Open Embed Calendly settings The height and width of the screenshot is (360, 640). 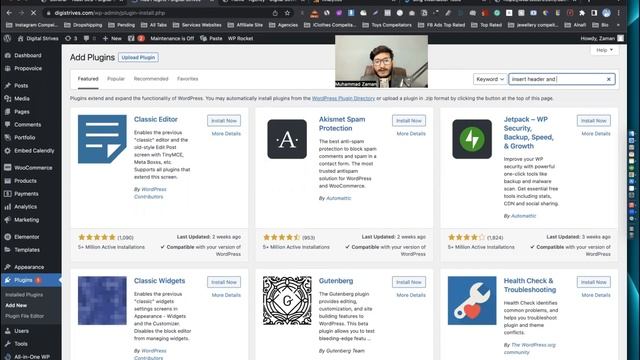click(34, 151)
